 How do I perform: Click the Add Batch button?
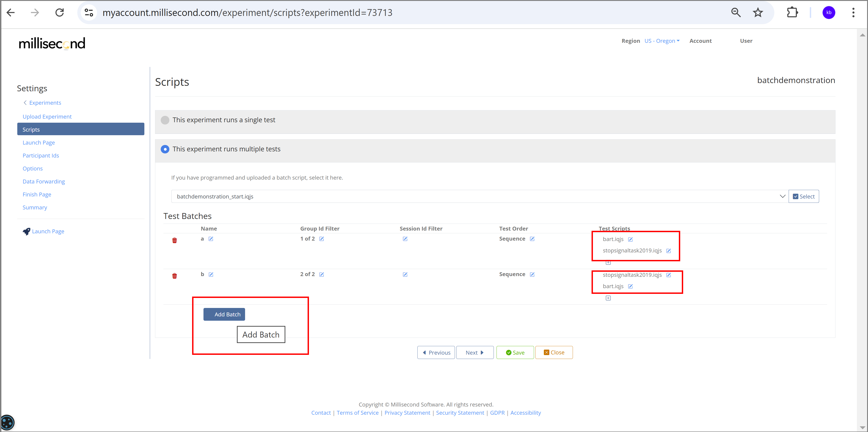coord(224,314)
